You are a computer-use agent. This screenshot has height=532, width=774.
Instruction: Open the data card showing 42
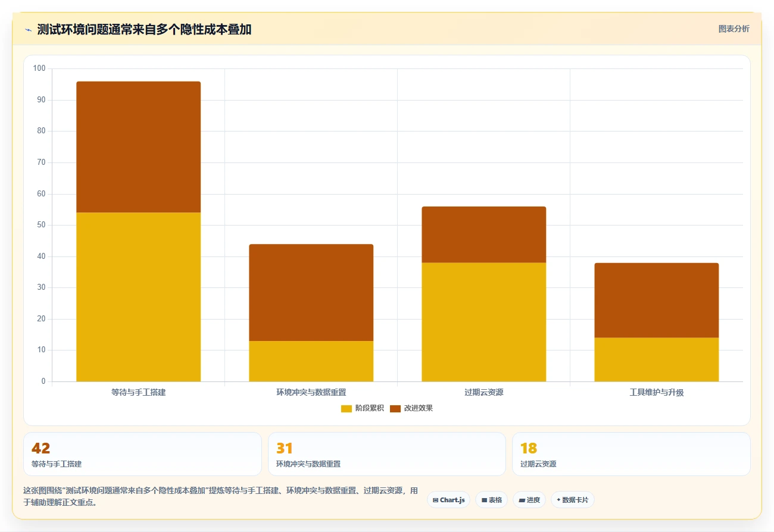click(142, 454)
